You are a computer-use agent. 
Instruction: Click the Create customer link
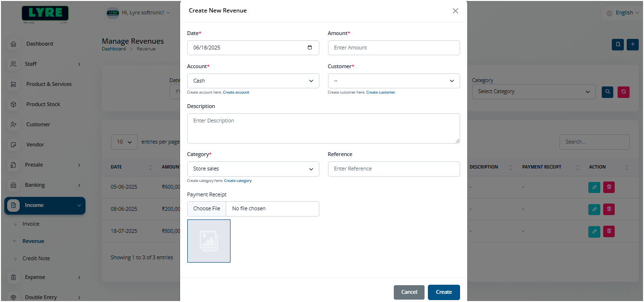pos(380,92)
